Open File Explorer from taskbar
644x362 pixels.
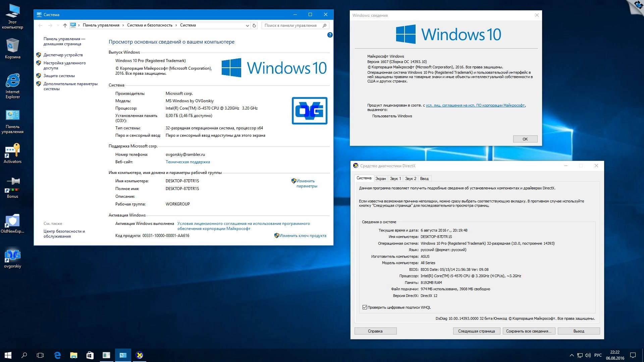[73, 355]
